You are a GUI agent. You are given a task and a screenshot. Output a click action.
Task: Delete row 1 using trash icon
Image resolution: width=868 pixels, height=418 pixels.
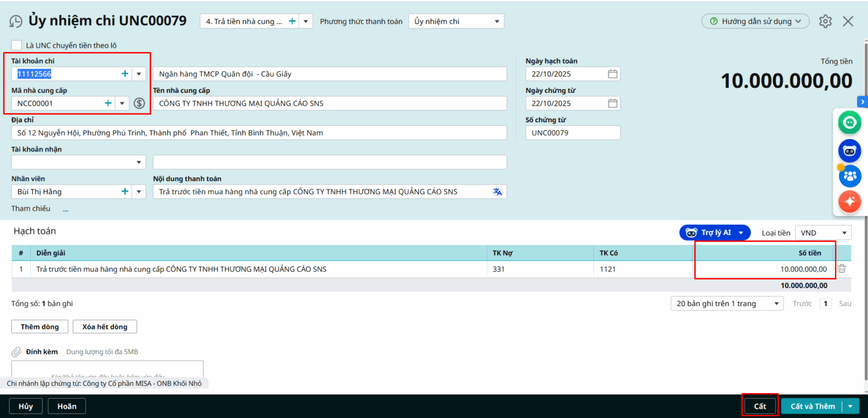click(842, 269)
